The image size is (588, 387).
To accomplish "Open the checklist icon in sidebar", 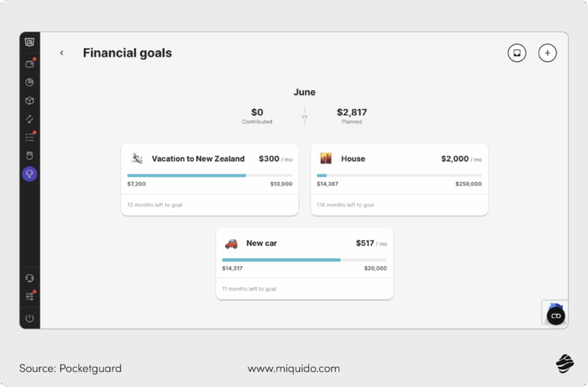I will click(x=29, y=137).
